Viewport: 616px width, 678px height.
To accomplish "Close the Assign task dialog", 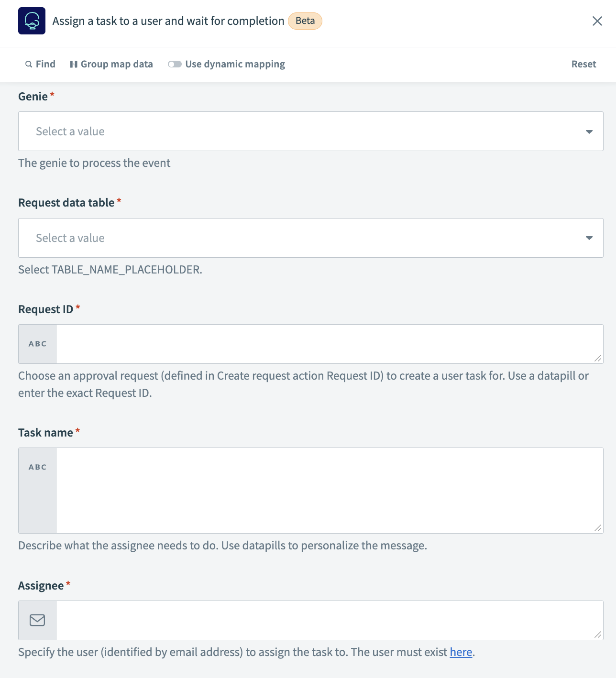I will 597,21.
